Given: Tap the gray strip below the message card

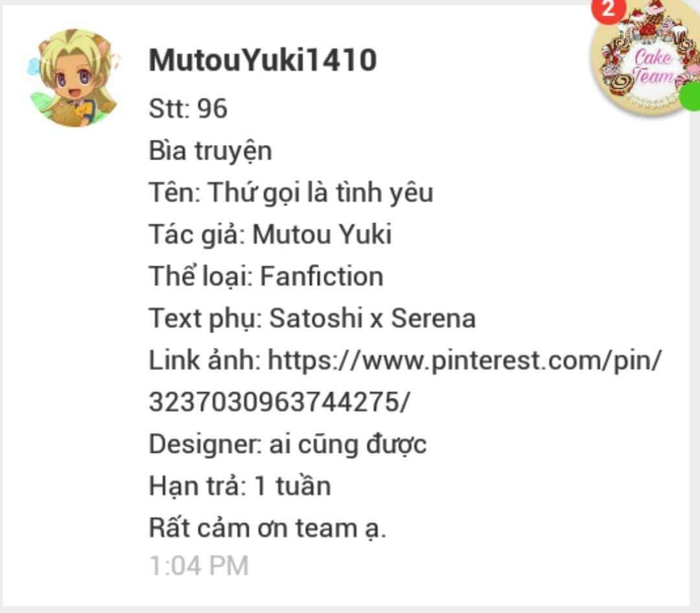Looking at the screenshot, I should [x=350, y=610].
